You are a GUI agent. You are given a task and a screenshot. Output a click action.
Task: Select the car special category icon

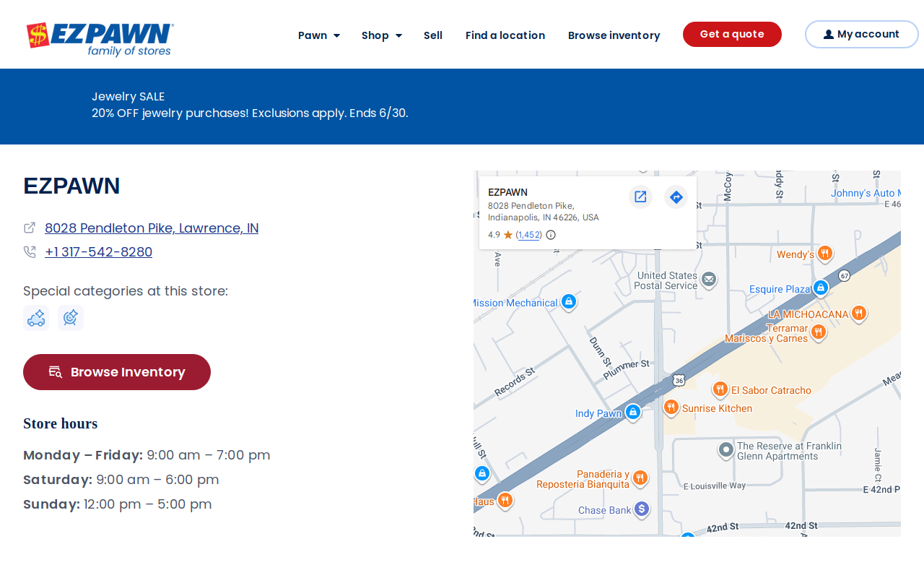click(x=36, y=318)
